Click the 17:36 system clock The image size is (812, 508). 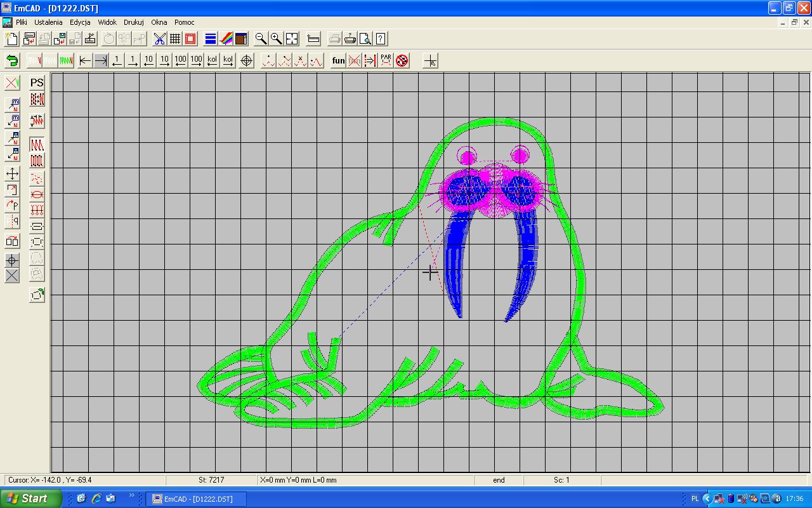click(x=795, y=499)
